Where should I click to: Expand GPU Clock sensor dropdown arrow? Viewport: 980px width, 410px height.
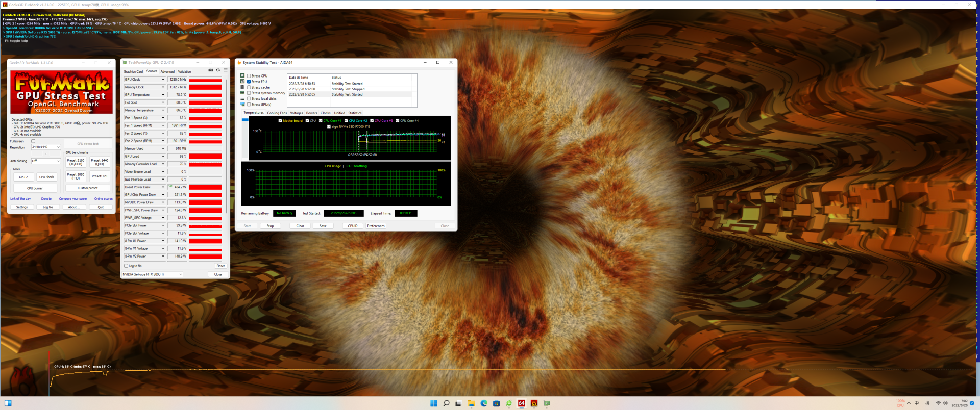[x=163, y=80]
